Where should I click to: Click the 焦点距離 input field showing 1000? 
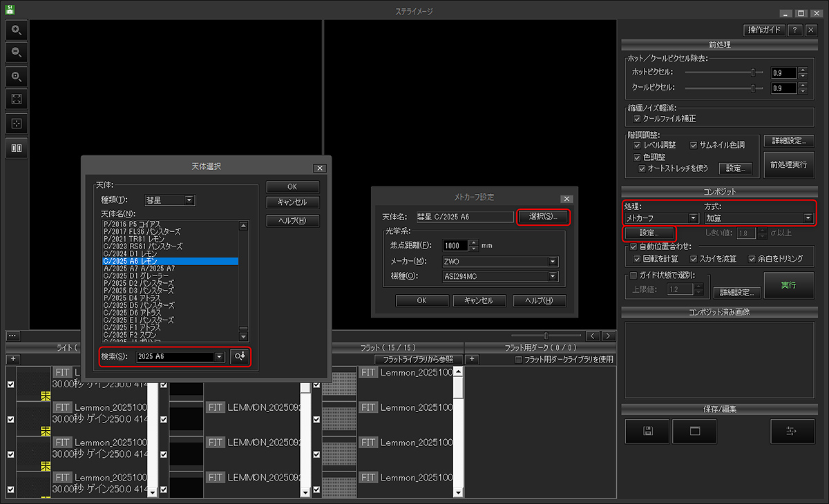(455, 246)
